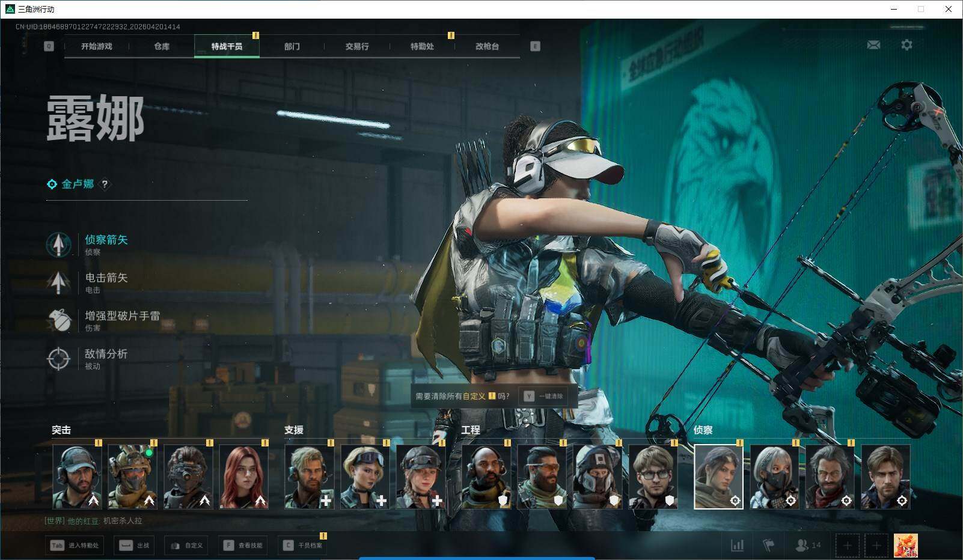Open the friends list icon showing 14

[808, 546]
